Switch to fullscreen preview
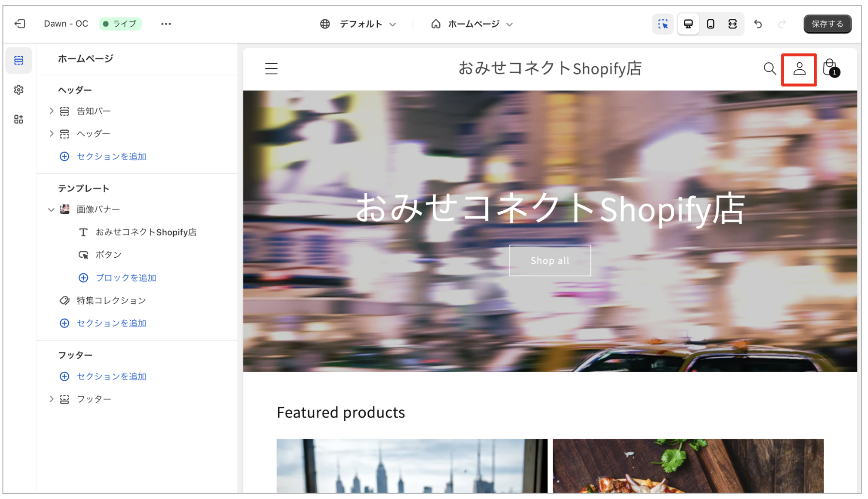Image resolution: width=868 pixels, height=499 pixels. (733, 24)
